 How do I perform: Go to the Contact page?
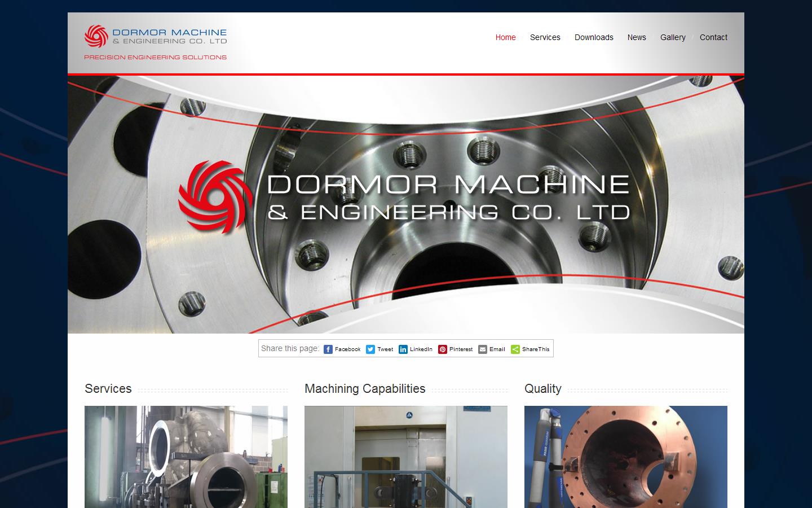713,37
